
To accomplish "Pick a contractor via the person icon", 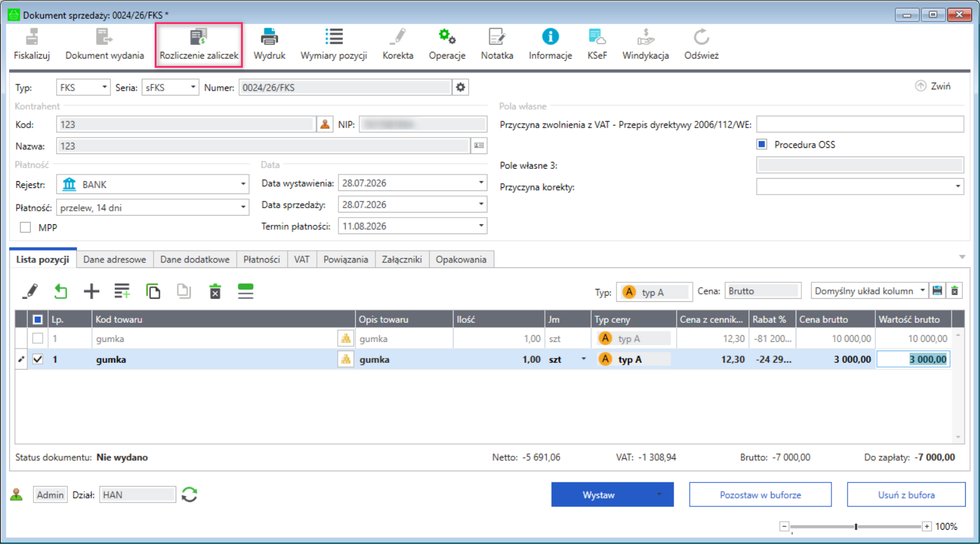I will click(x=325, y=124).
